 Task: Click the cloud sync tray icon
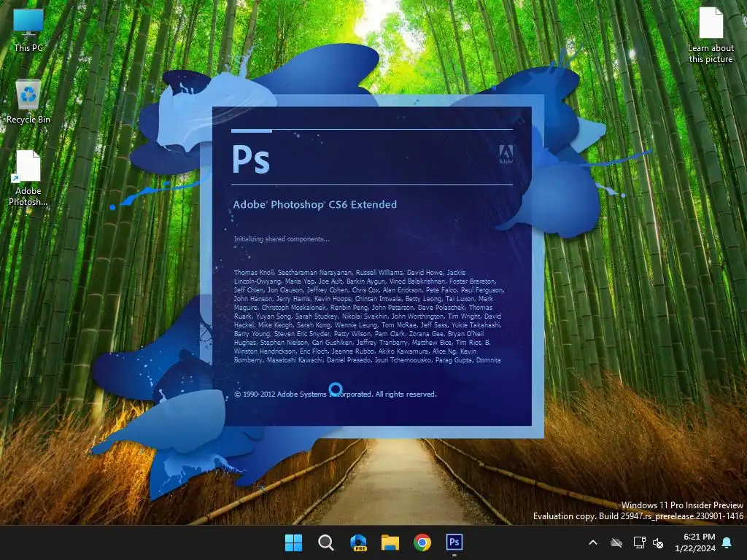click(616, 542)
